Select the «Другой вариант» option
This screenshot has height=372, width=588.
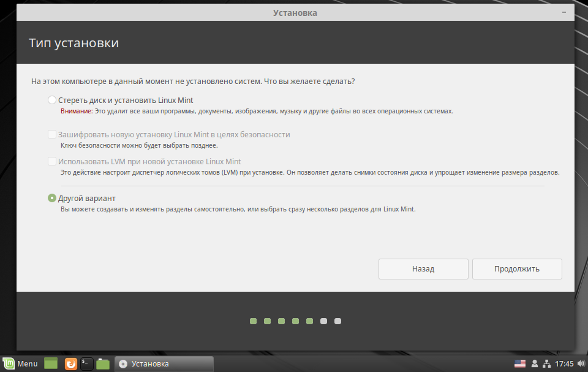[x=51, y=198]
